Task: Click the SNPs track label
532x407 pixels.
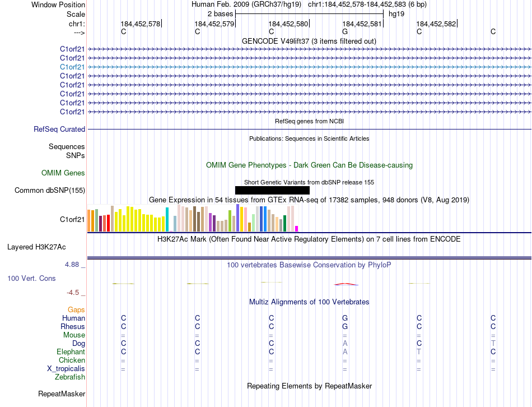Action: tap(76, 155)
